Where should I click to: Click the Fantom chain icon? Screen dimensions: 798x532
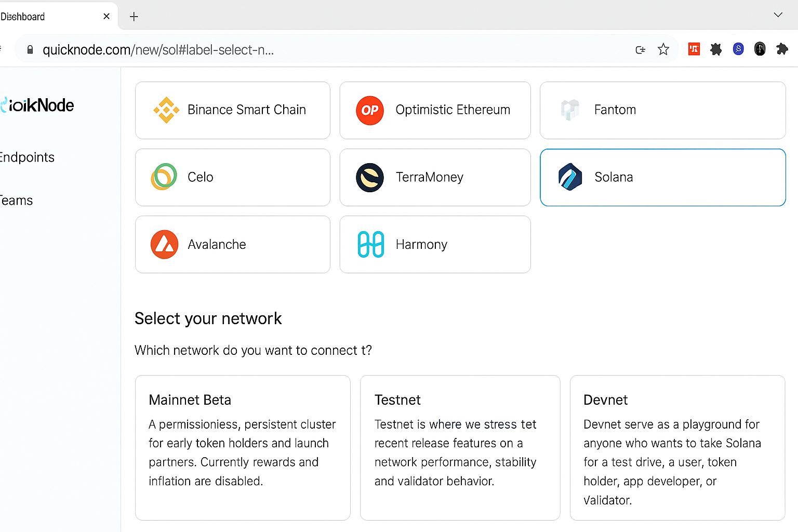[x=570, y=110]
